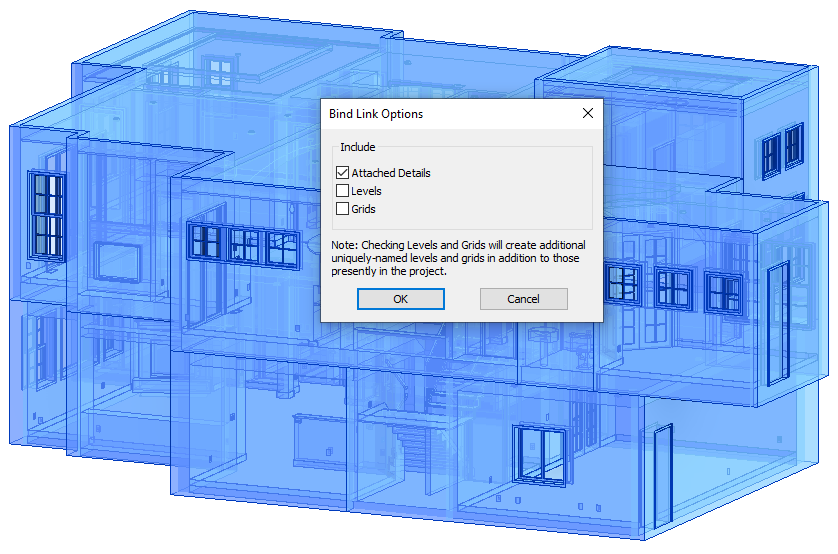Cancel the Bind Link Options dialog
838x554 pixels.
[x=524, y=299]
